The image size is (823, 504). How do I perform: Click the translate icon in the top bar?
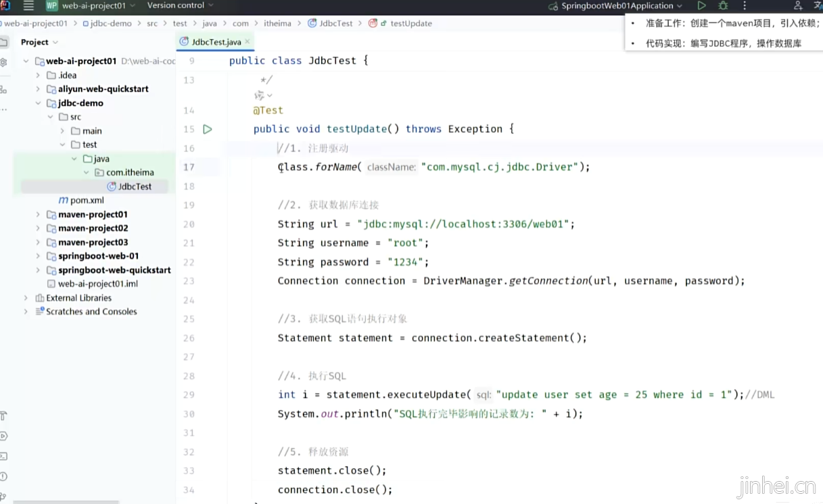click(818, 5)
